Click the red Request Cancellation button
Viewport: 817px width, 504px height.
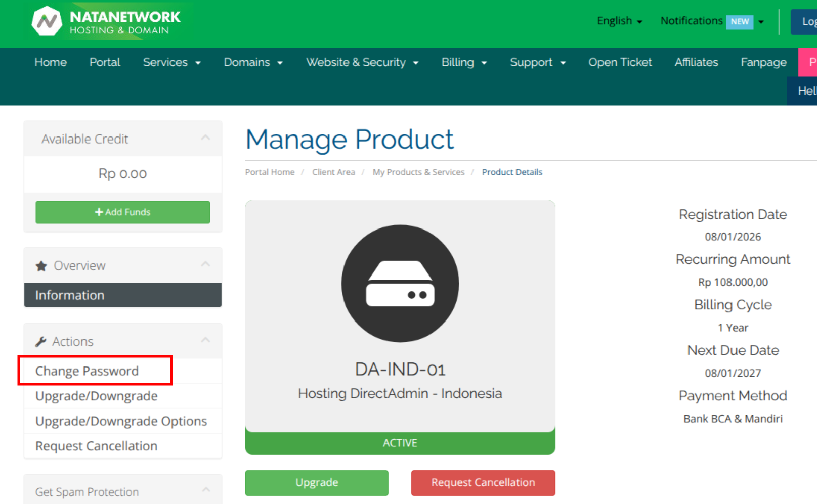[x=483, y=483]
